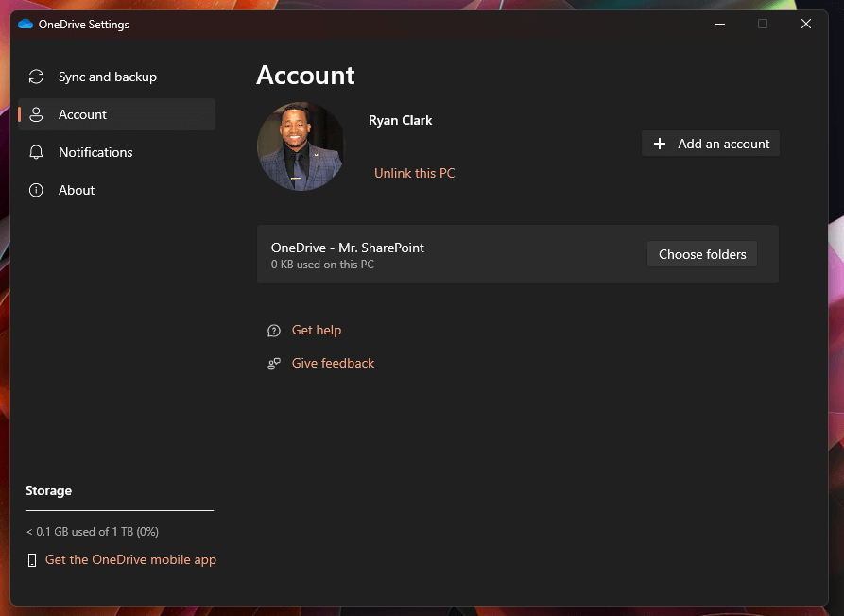Image resolution: width=844 pixels, height=616 pixels.
Task: Click the '< 0.1 GB used of 1 TB (0%)' text
Action: tap(92, 532)
